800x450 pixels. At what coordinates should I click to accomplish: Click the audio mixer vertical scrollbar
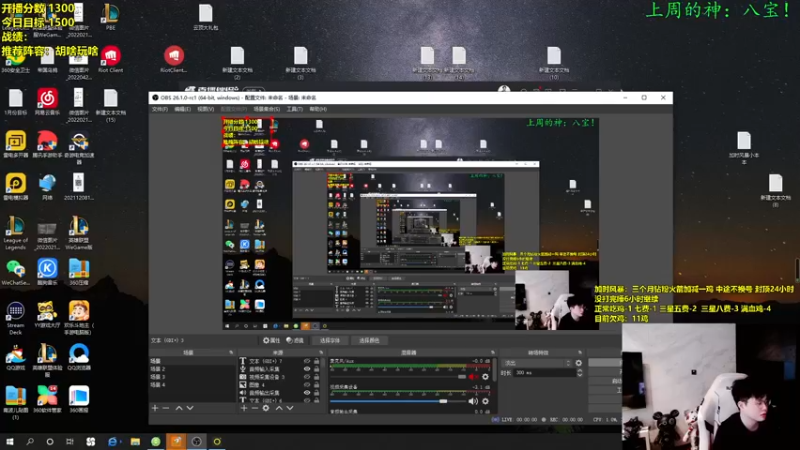tap(494, 370)
